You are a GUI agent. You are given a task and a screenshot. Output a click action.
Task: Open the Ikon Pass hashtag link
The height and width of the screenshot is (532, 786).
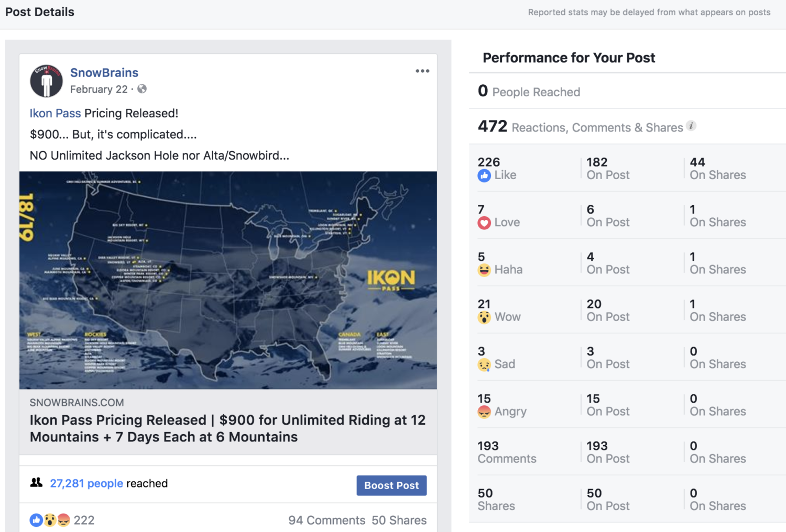tap(55, 113)
